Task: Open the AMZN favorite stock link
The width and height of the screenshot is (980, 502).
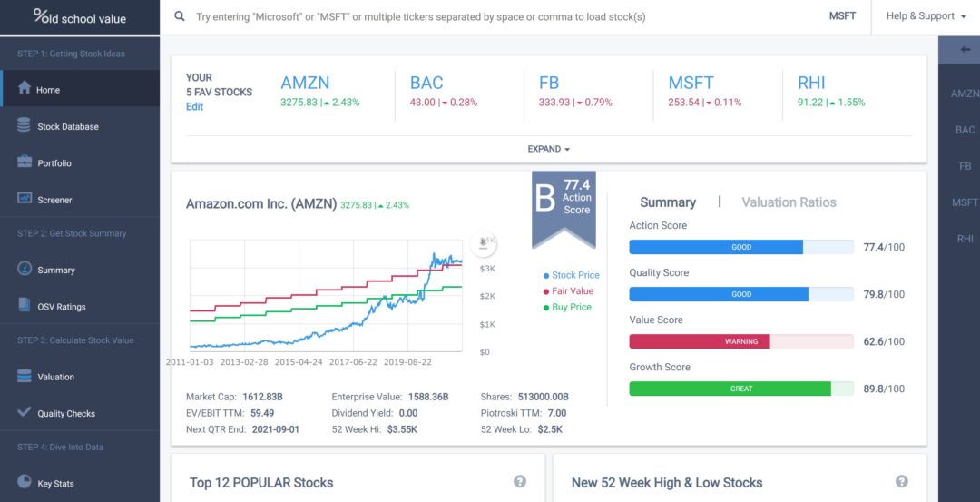Action: tap(305, 83)
